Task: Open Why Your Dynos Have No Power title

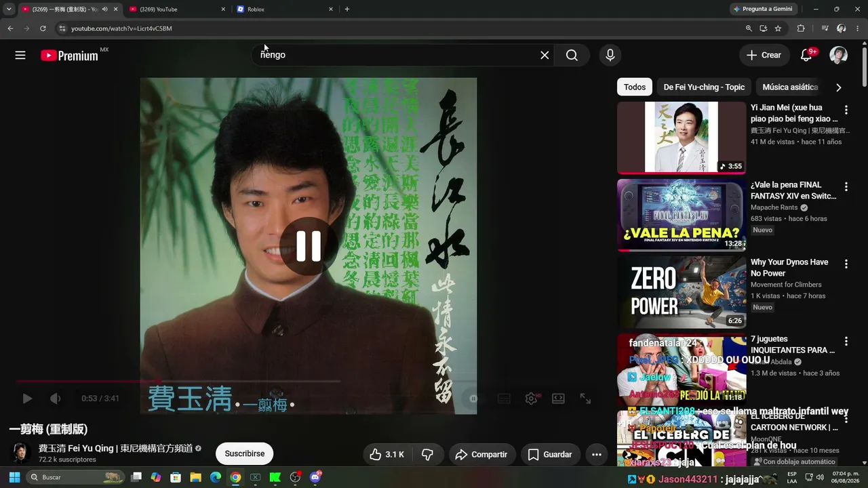Action: coord(789,268)
